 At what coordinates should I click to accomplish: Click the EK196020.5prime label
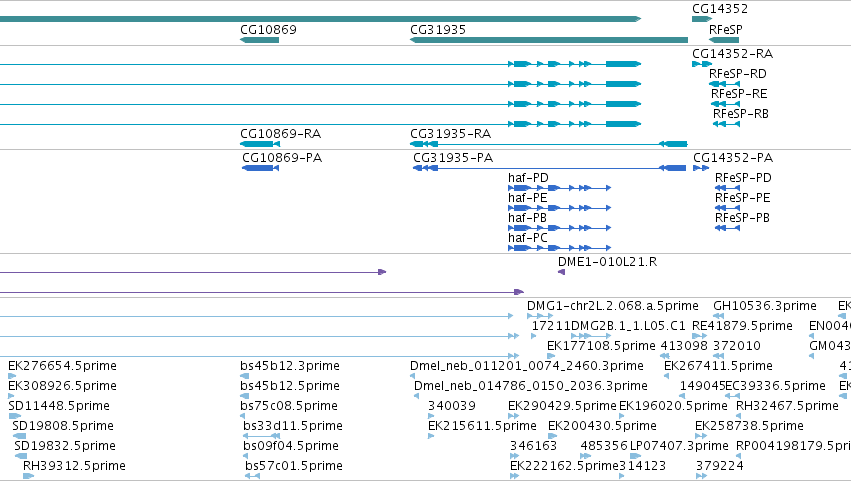click(673, 406)
